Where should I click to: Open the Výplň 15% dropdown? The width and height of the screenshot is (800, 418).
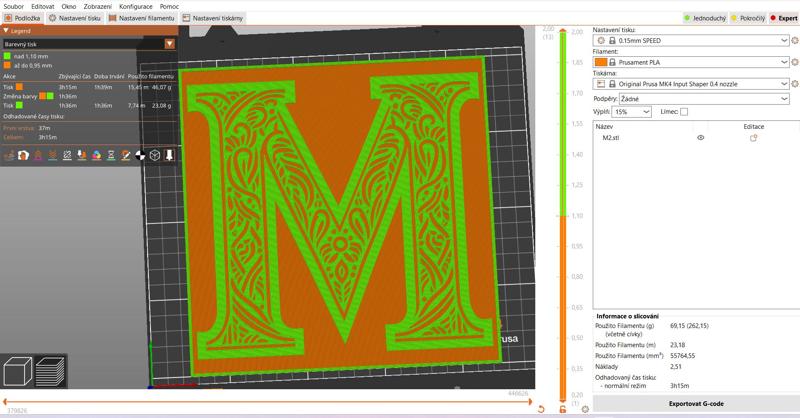click(631, 112)
